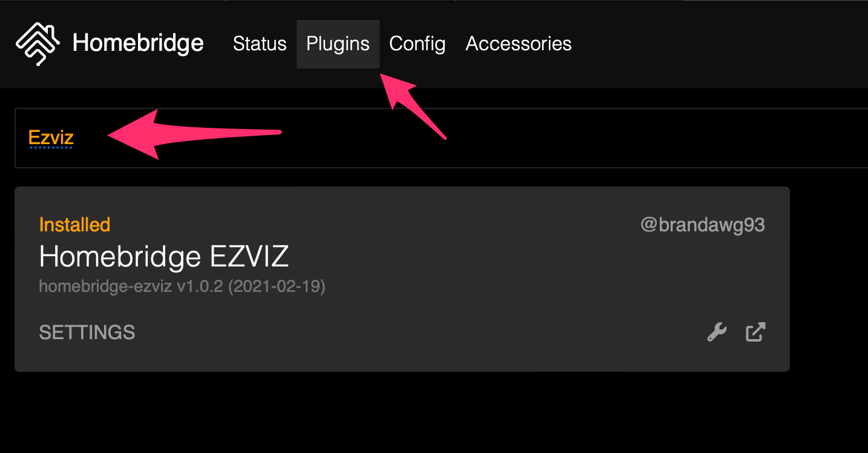Screen dimensions: 868x453
Task: Click the Homebridge EZVIZ plugin title
Action: (x=164, y=257)
